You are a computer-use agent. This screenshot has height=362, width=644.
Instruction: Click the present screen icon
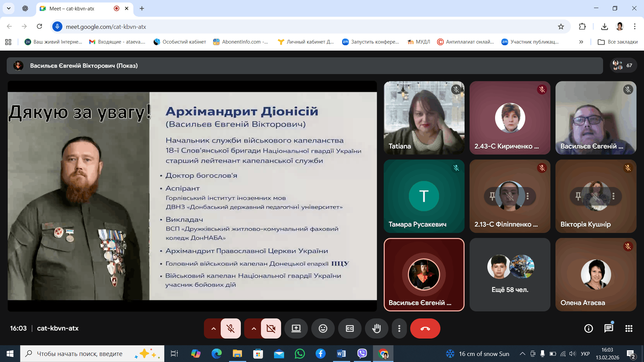[296, 328]
